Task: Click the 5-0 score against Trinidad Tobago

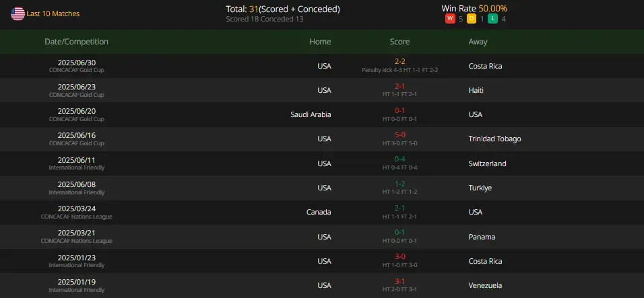Action: [x=400, y=135]
